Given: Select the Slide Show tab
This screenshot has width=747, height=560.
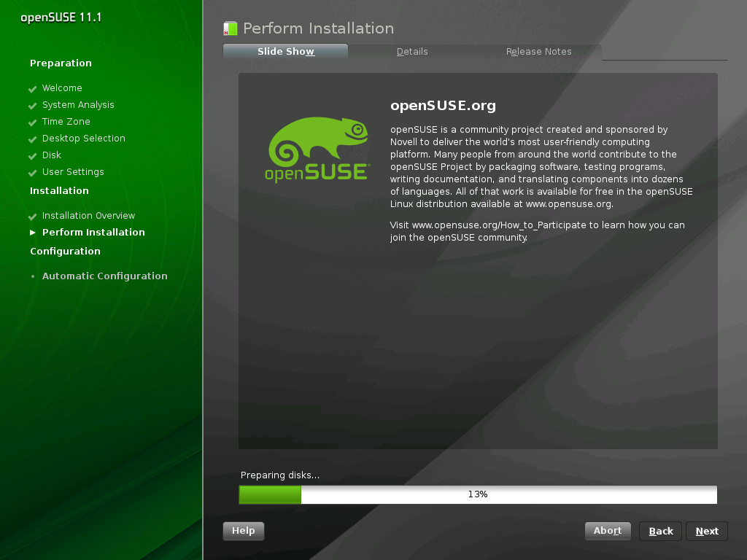Looking at the screenshot, I should (285, 52).
